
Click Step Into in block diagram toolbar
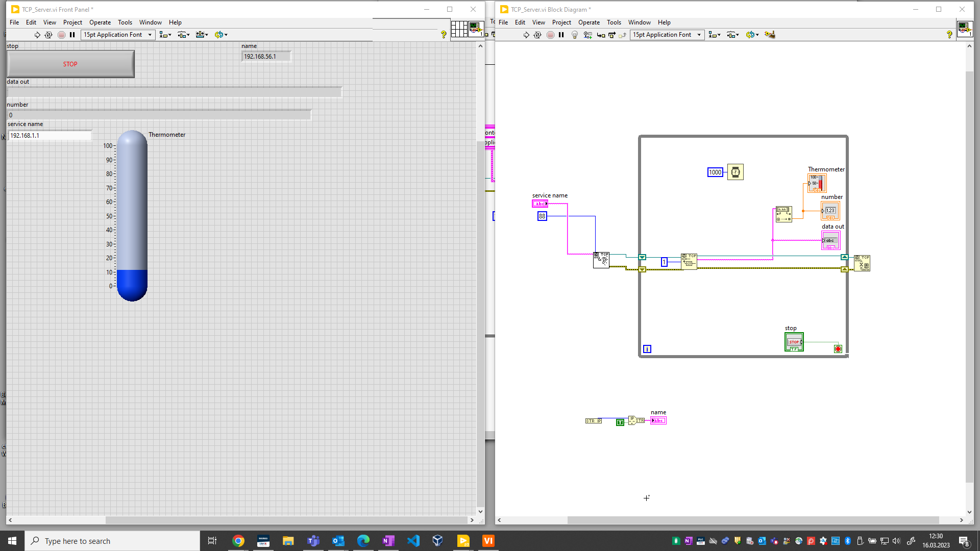(x=601, y=35)
